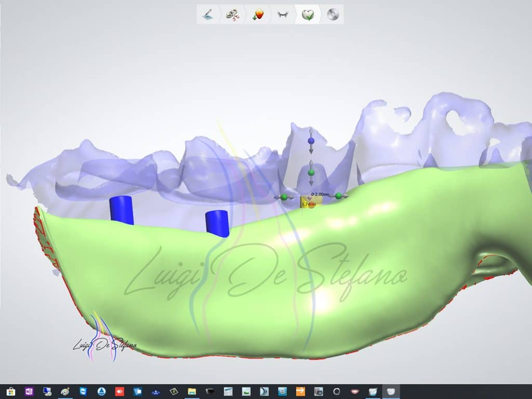
Task: Open Microsoft Store from the taskbar
Action: (x=10, y=392)
